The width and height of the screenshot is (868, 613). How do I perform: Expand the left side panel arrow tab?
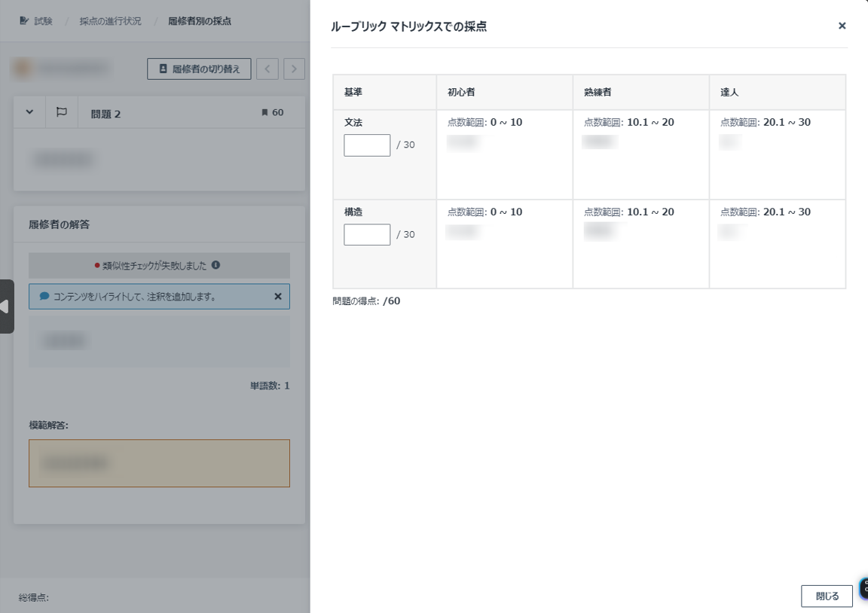click(6, 306)
